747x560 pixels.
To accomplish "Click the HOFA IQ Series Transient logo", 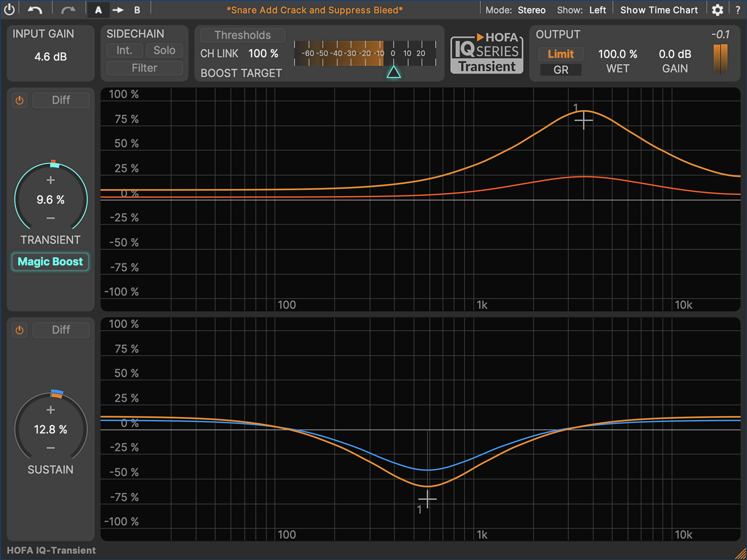I will (487, 54).
